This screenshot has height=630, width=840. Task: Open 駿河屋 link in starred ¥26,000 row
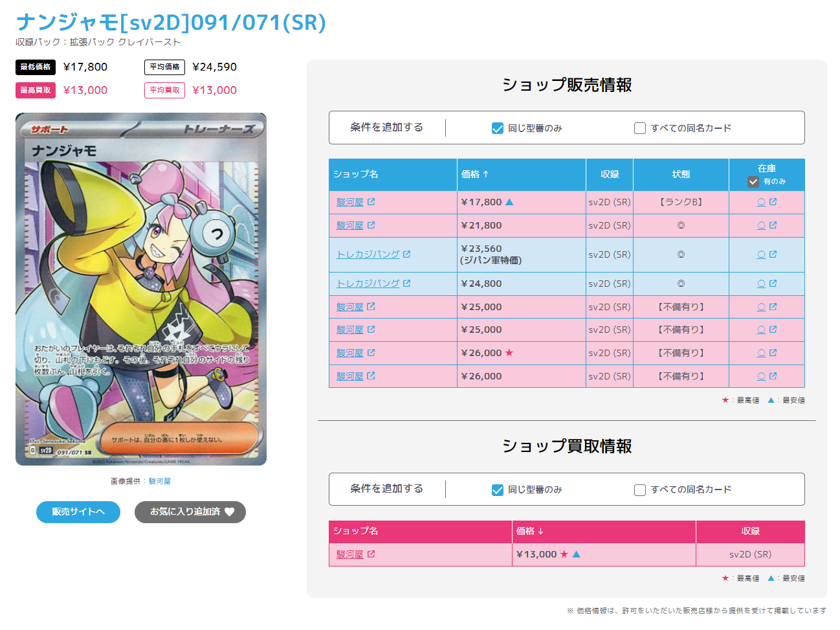point(350,353)
